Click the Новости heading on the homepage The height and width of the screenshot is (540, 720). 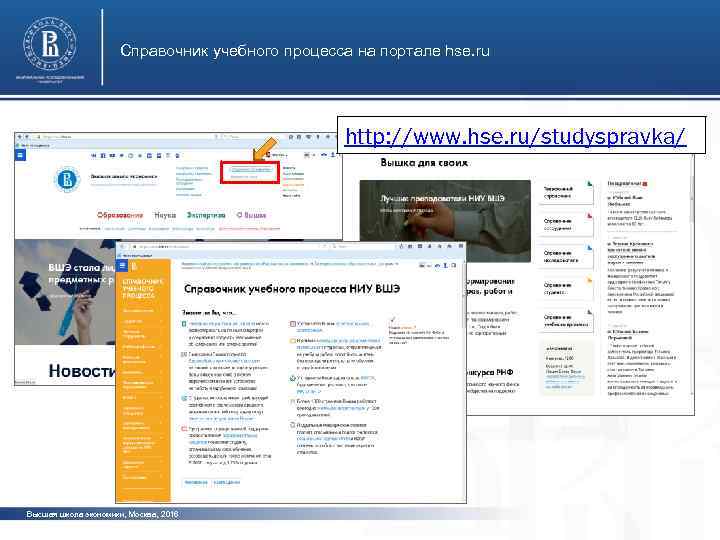coord(82,371)
